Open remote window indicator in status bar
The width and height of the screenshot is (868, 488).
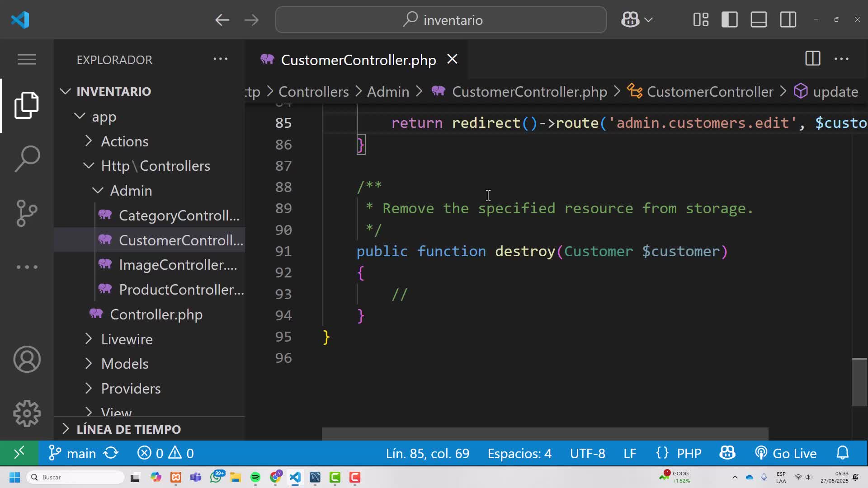pyautogui.click(x=19, y=453)
